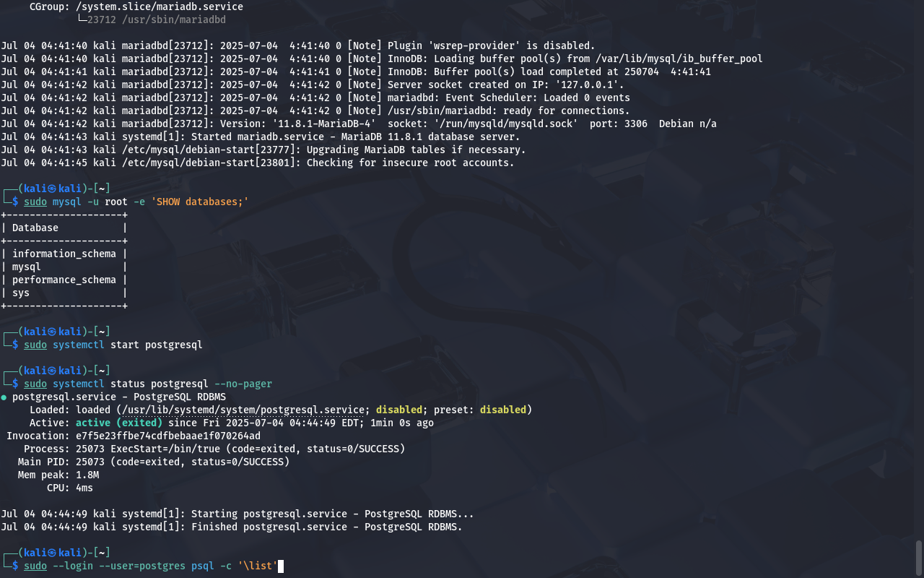Click 'Main PID: 25073' line
Screen dimensions: 924x578
click(154, 462)
